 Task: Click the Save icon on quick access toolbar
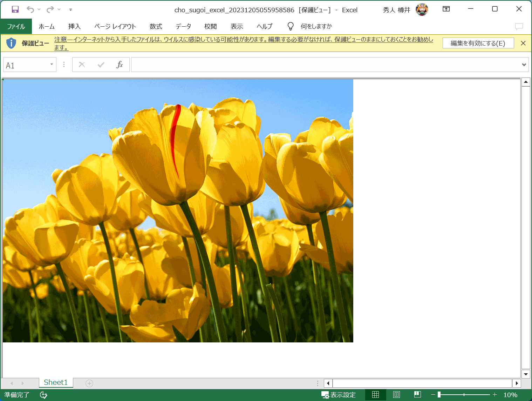pos(15,9)
